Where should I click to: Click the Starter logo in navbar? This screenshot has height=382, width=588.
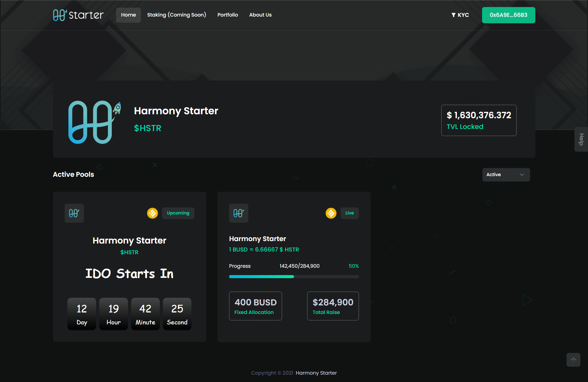coord(78,15)
